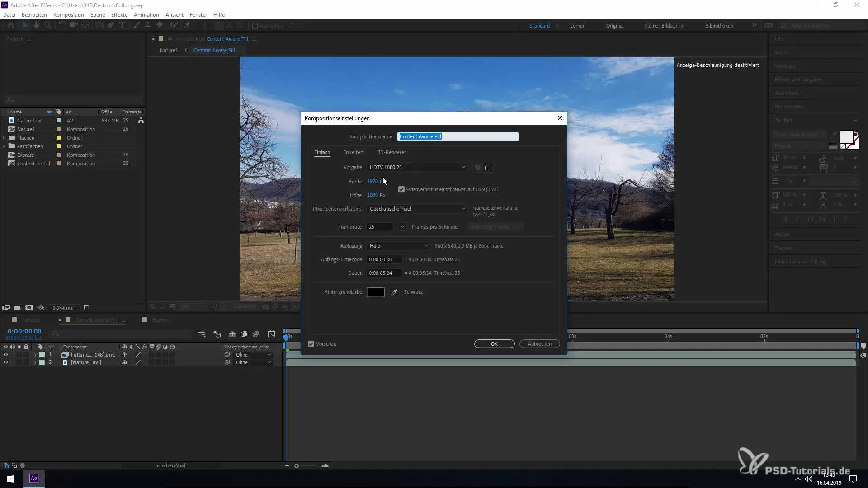This screenshot has width=868, height=488.
Task: Open the Auflösung resolution dropdown
Action: [398, 246]
